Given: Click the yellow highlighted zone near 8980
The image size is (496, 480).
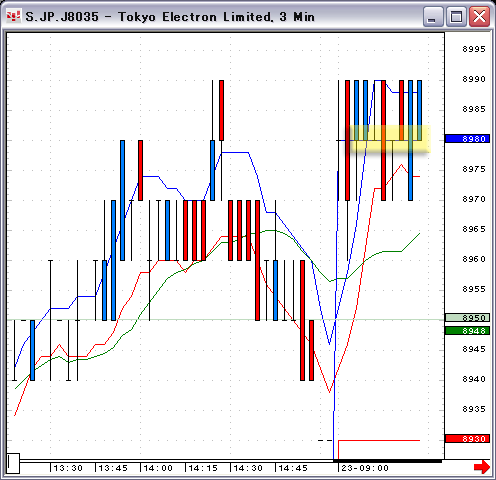Looking at the screenshot, I should [389, 139].
